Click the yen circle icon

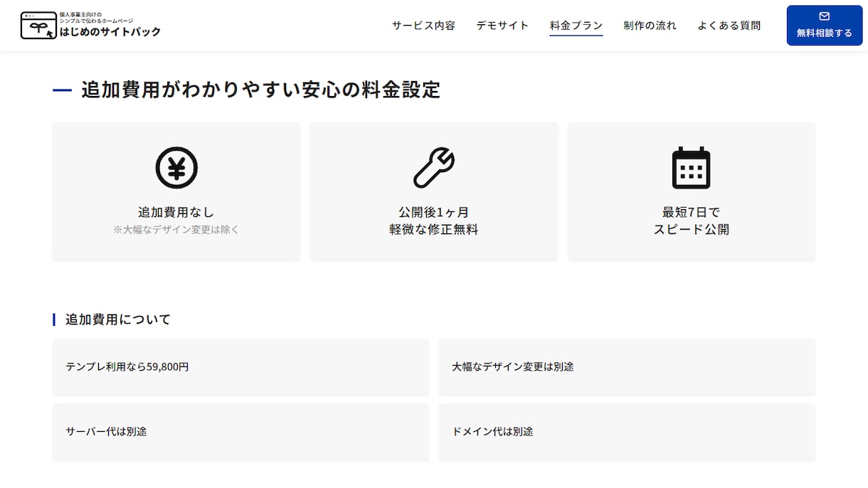176,168
